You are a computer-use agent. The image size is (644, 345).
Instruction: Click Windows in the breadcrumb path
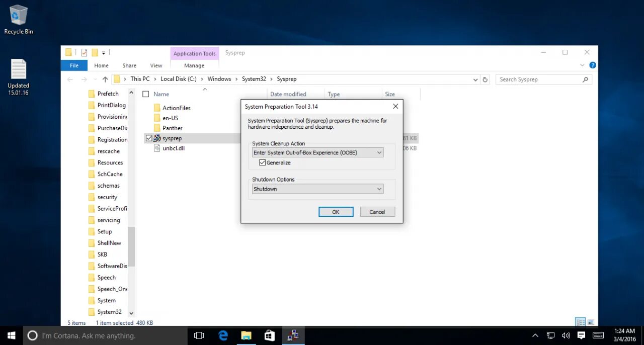(219, 79)
